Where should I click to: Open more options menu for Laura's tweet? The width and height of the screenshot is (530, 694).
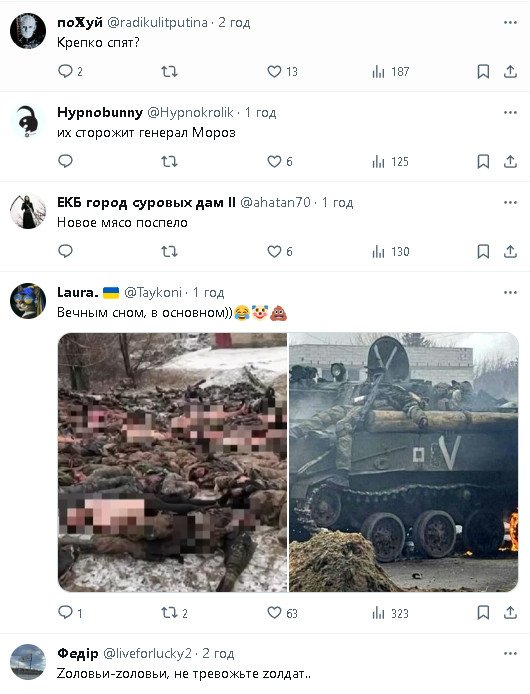point(510,293)
